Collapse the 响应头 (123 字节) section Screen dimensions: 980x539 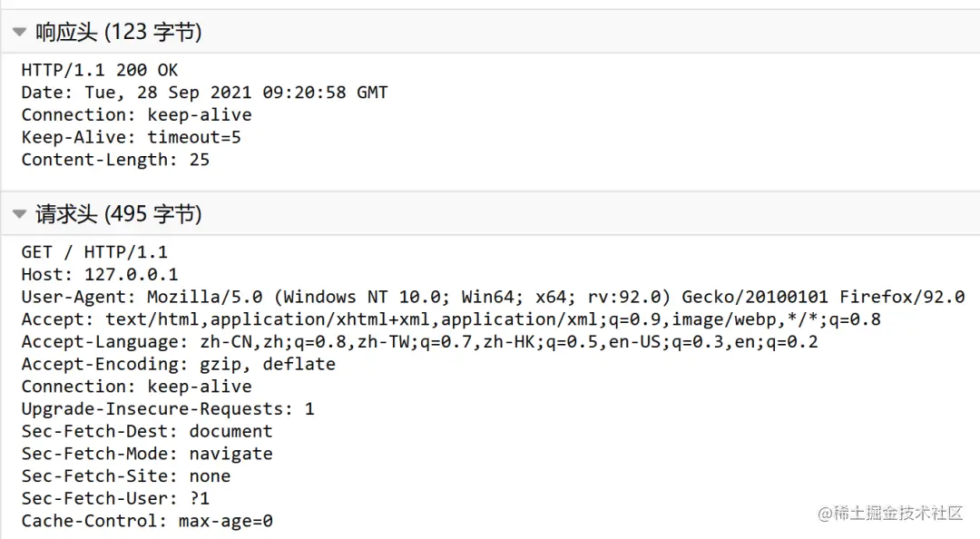tap(19, 31)
